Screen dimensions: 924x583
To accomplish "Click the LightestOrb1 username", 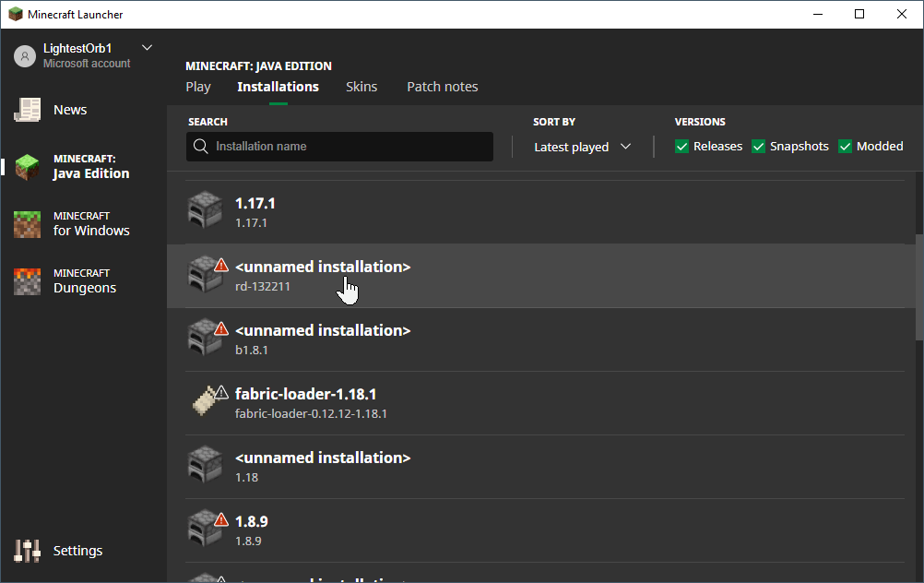I will (77, 48).
